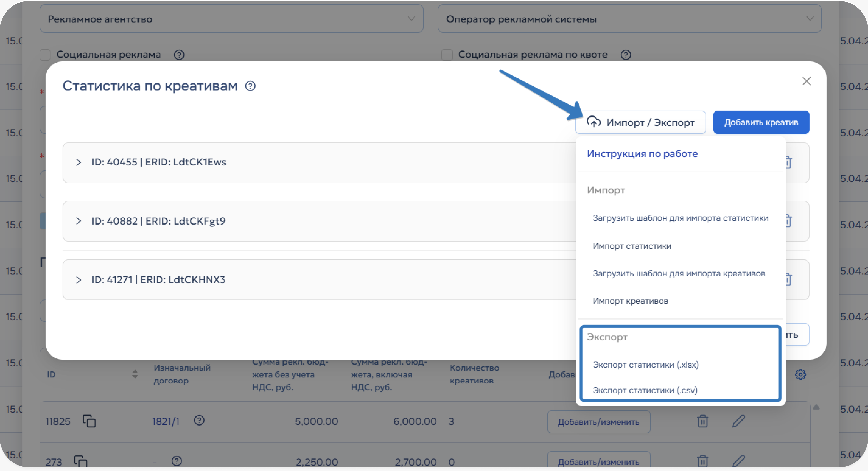The image size is (868, 471).
Task: Open the Рекламное агентство dropdown
Action: point(232,19)
